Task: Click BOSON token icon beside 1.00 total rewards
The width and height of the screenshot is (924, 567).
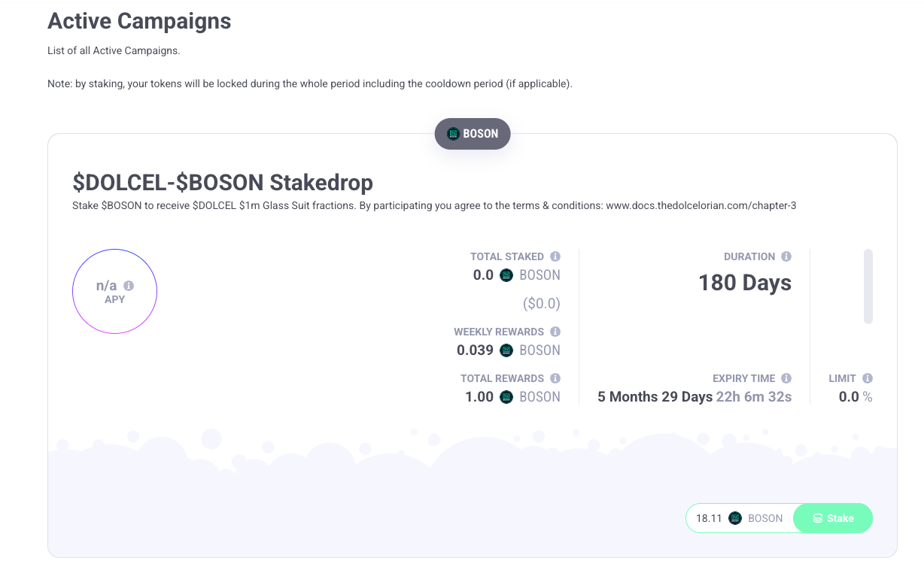Action: [x=506, y=397]
